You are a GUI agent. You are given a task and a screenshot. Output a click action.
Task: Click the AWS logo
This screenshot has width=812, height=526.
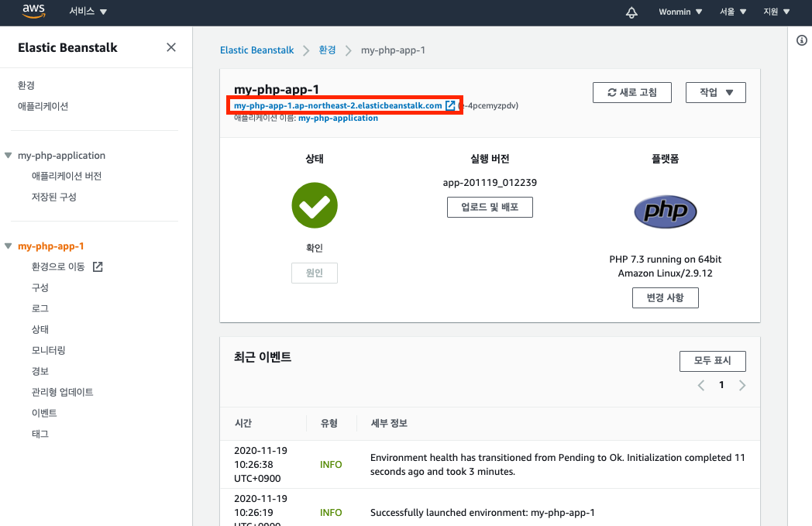tap(33, 11)
